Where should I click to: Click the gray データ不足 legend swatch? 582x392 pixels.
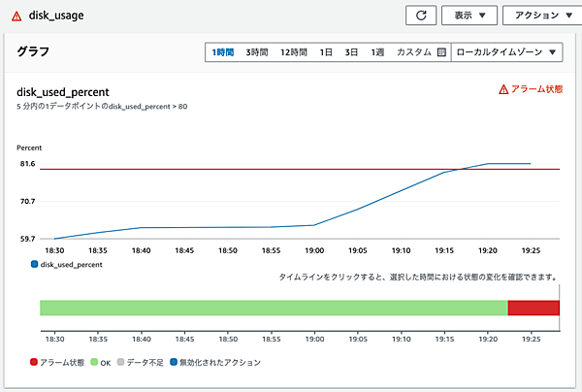[121, 362]
